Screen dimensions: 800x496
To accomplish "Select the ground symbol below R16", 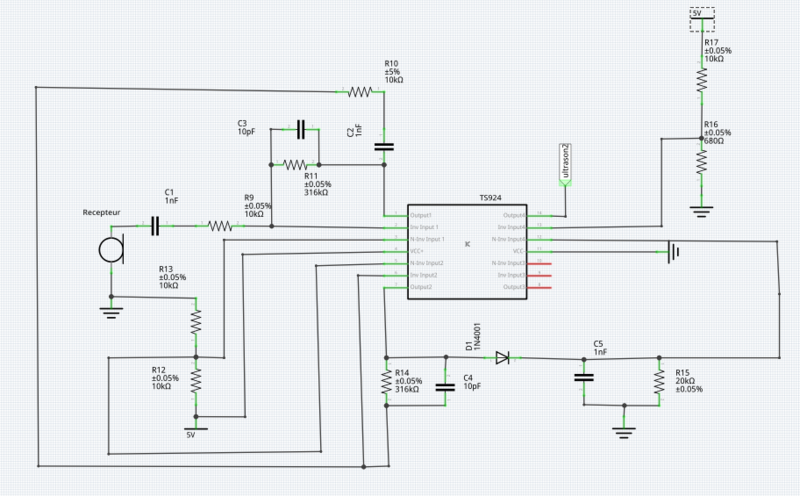I will (702, 210).
